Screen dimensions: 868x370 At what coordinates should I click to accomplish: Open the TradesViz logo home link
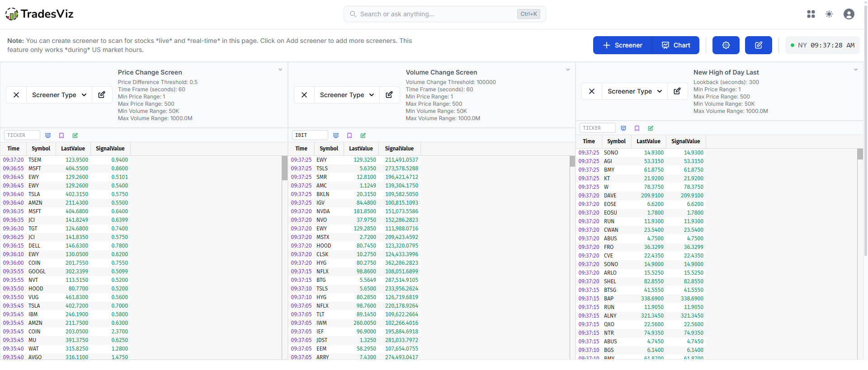click(x=39, y=14)
